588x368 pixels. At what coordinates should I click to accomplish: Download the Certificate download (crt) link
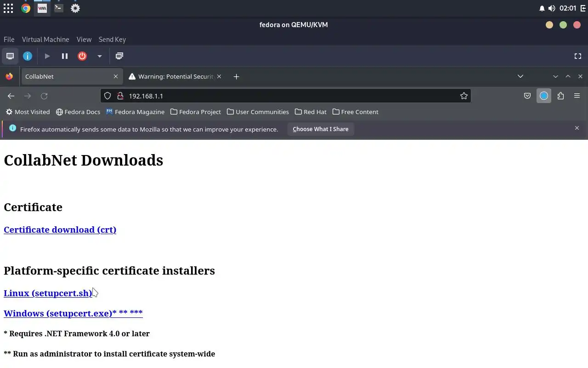(60, 230)
